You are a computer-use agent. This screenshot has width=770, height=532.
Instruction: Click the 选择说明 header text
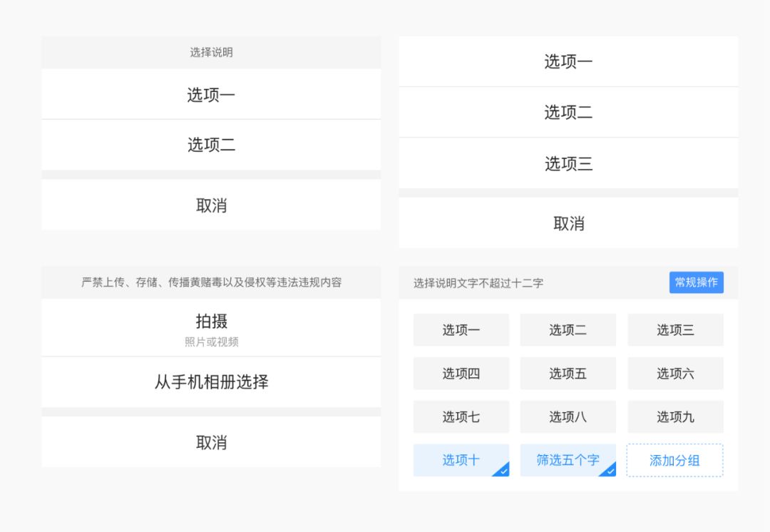211,52
